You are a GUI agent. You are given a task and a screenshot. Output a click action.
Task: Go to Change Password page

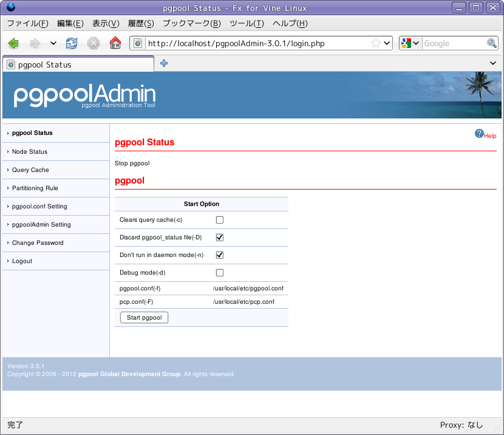(x=38, y=243)
